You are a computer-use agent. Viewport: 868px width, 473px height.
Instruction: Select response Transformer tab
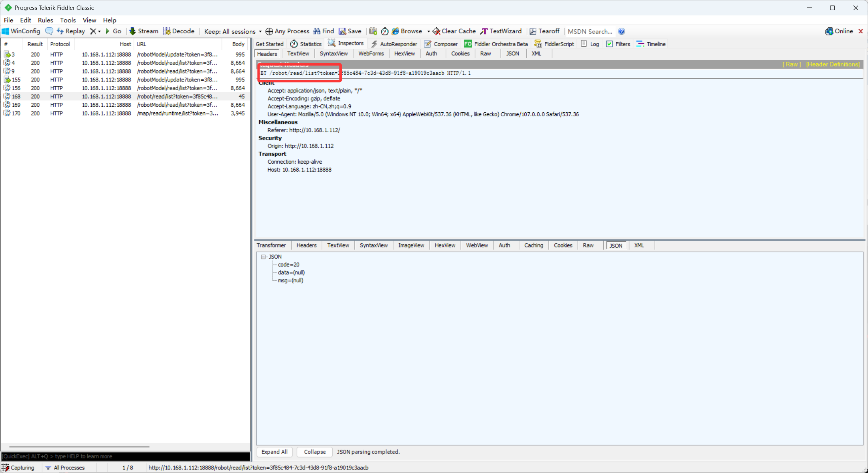click(271, 245)
